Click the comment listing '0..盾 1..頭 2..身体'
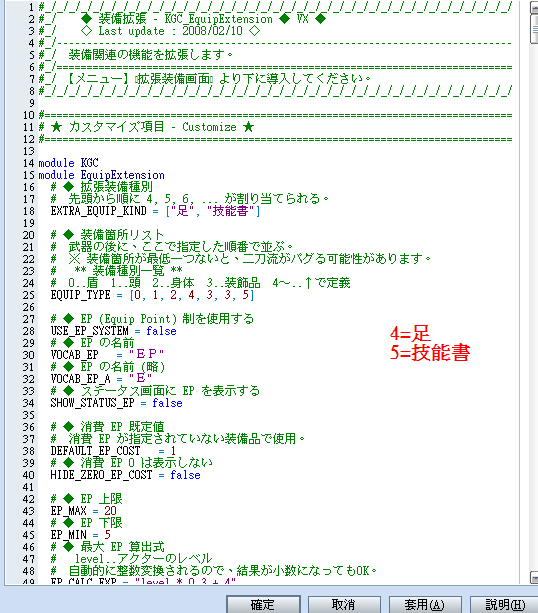 click(201, 283)
